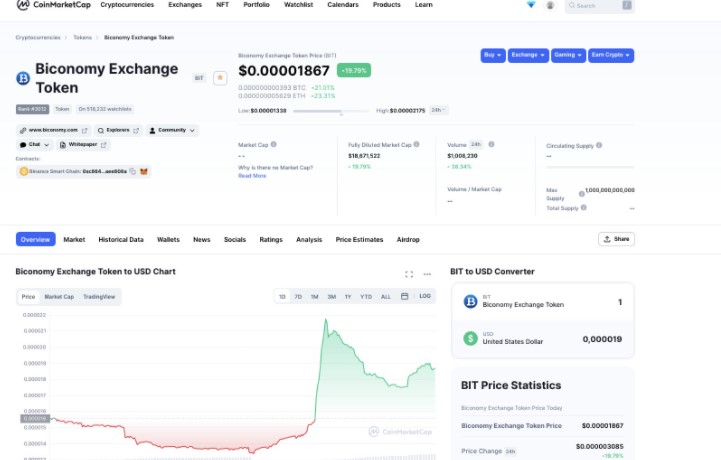Image resolution: width=721 pixels, height=460 pixels.
Task: Switch to the News tab
Action: tap(201, 240)
